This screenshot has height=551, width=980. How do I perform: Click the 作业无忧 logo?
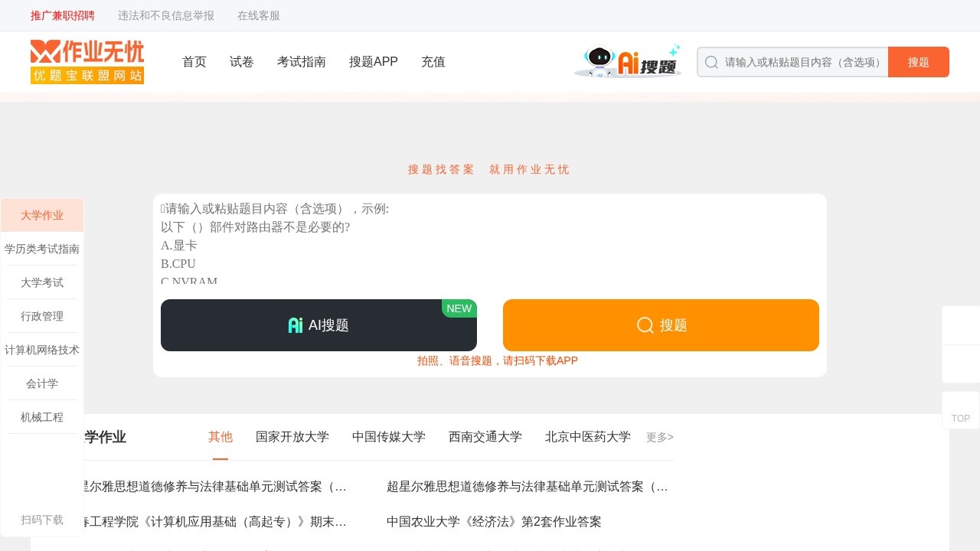point(87,61)
